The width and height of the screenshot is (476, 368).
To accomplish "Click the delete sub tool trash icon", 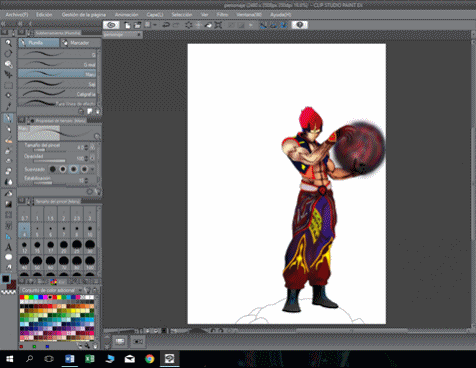I will (x=98, y=111).
